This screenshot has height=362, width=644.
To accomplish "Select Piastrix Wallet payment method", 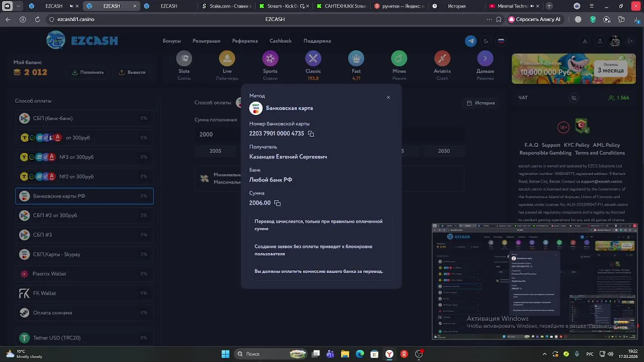I will tap(85, 274).
